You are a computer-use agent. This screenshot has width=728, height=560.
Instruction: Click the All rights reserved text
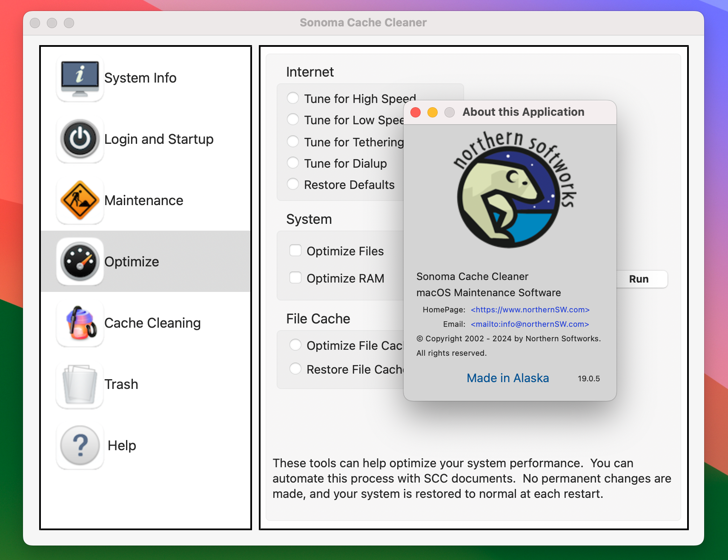click(x=451, y=353)
